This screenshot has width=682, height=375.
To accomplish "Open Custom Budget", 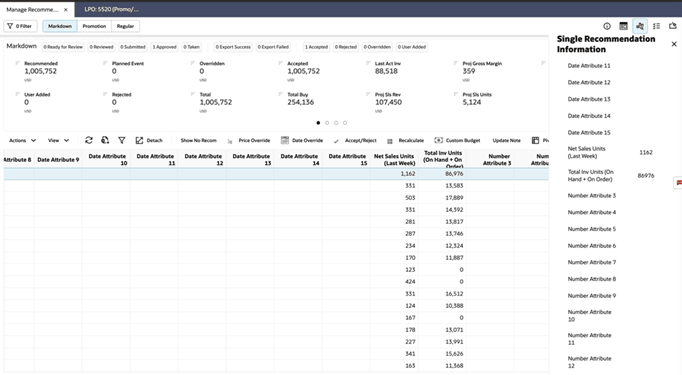I will tap(457, 140).
